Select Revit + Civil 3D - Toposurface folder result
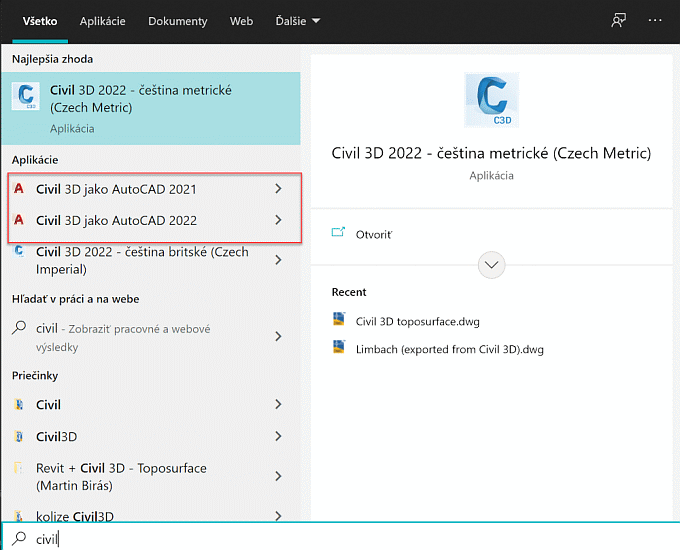 (150, 476)
